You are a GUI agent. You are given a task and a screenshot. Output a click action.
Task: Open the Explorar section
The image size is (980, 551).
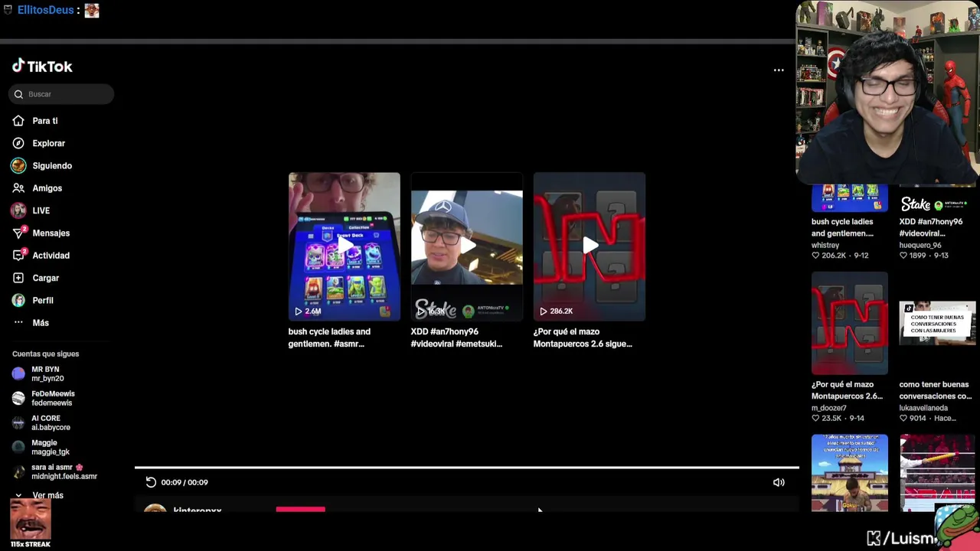click(48, 143)
